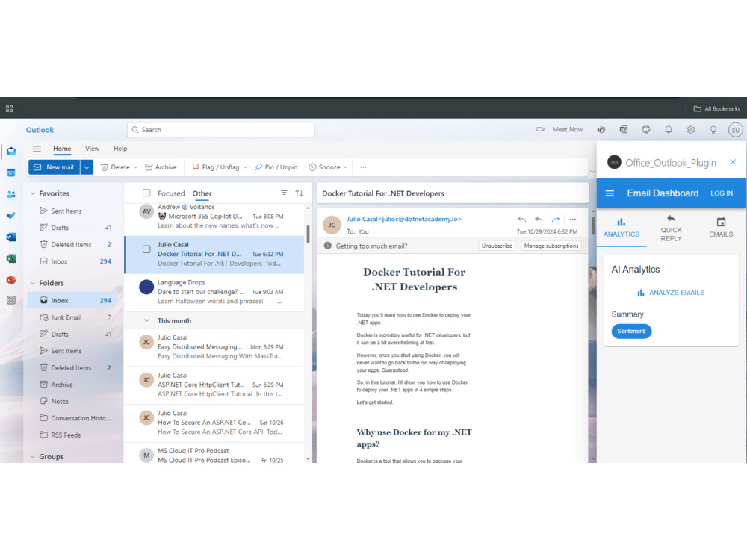Open the SU account avatar

pos(735,130)
